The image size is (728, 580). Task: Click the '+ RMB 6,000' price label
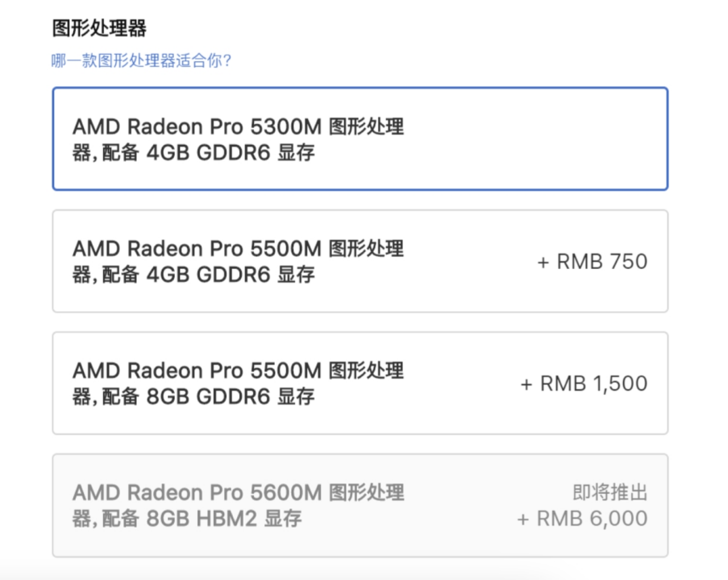[582, 518]
